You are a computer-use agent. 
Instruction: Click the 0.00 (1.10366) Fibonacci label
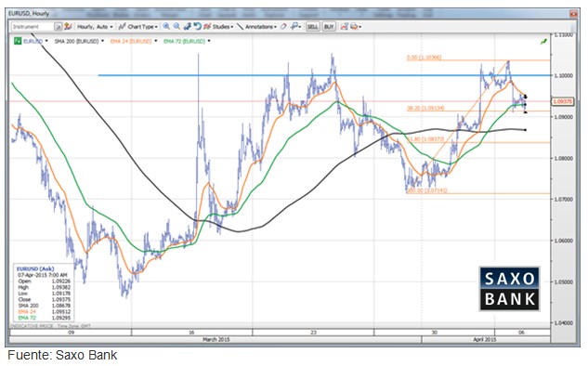[425, 58]
